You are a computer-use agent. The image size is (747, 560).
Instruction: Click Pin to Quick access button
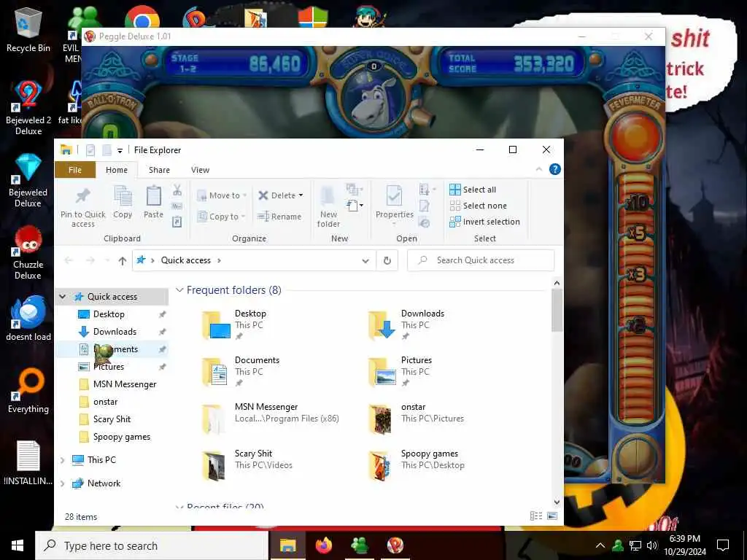tap(83, 206)
